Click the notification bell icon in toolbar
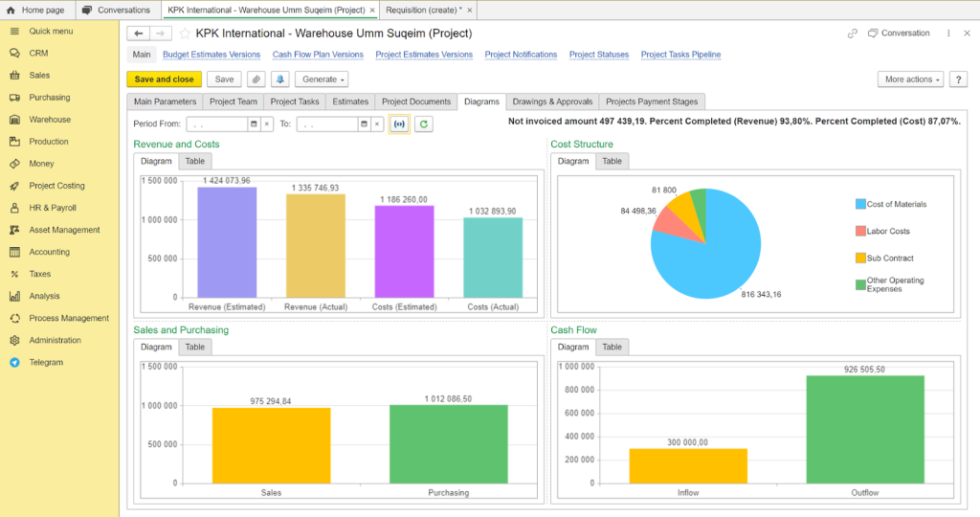The height and width of the screenshot is (517, 980). click(x=280, y=79)
